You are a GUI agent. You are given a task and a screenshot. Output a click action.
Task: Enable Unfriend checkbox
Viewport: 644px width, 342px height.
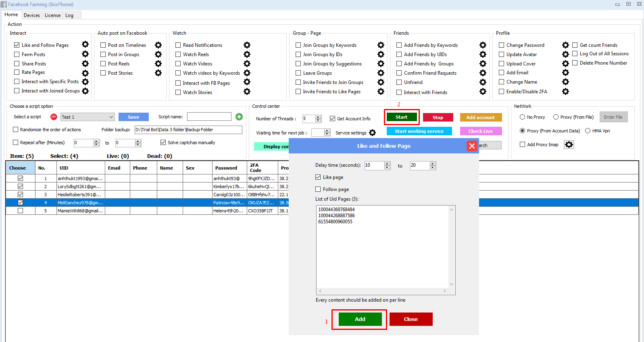coord(399,82)
